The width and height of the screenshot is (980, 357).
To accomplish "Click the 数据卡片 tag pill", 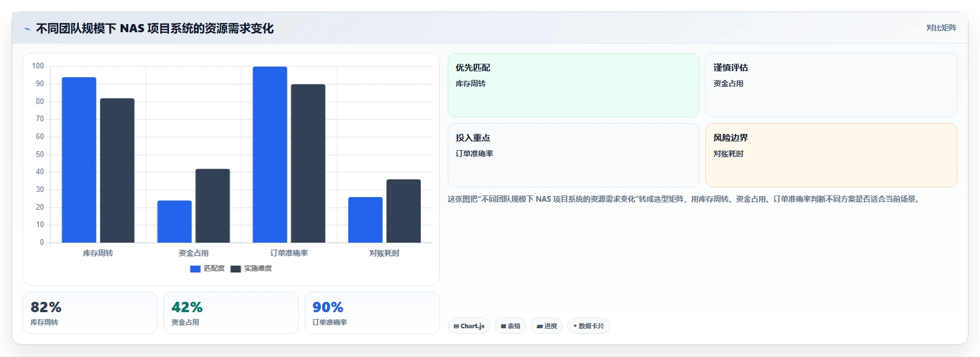I will (589, 326).
